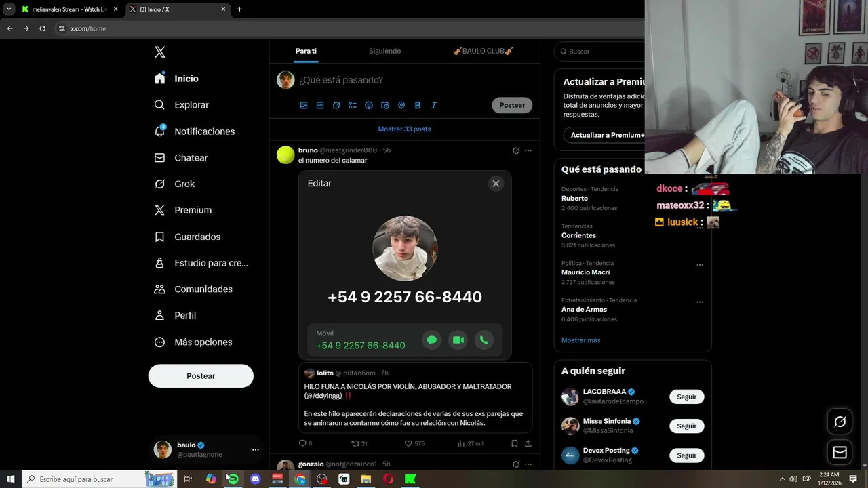The height and width of the screenshot is (488, 868).
Task: Click the composer Postear button
Action: click(x=512, y=105)
